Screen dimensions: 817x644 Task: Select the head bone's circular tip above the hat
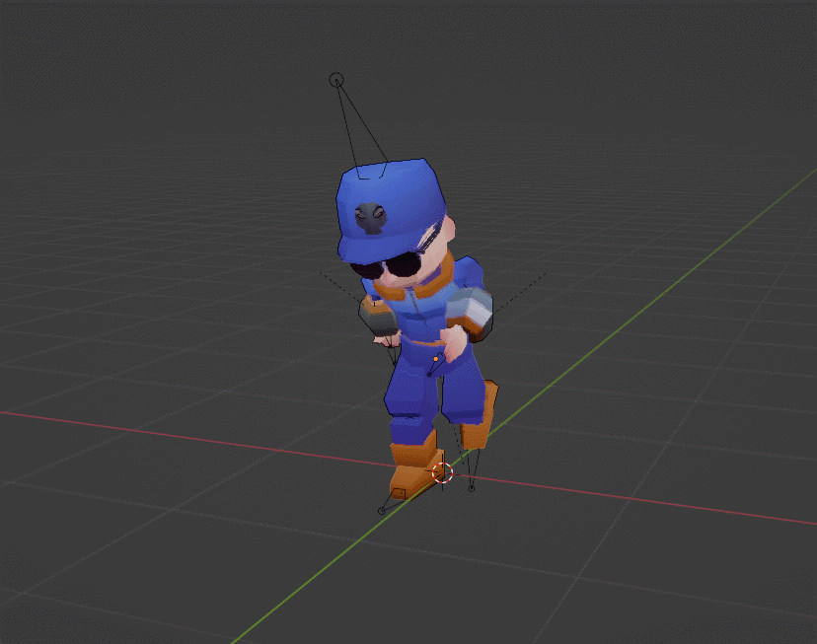pos(336,80)
